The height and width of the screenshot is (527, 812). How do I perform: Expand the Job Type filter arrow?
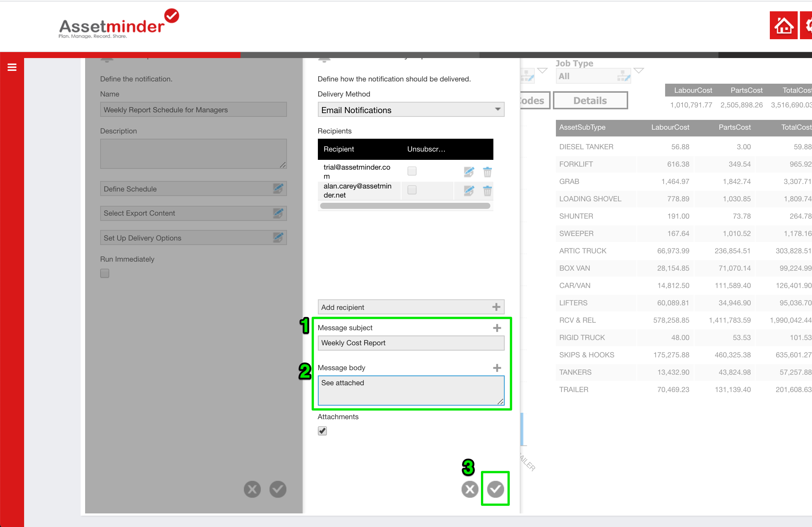tap(639, 70)
